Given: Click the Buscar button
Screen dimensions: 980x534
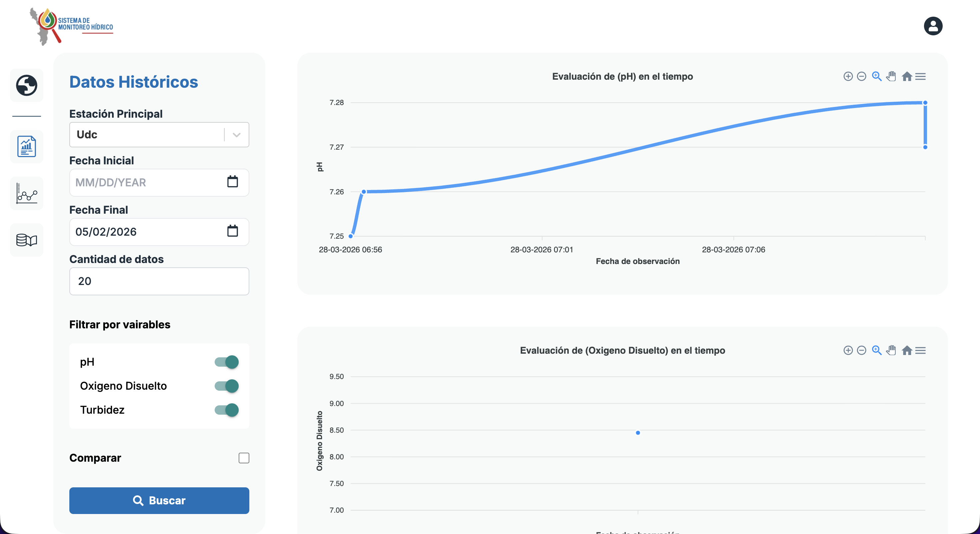Looking at the screenshot, I should point(159,501).
